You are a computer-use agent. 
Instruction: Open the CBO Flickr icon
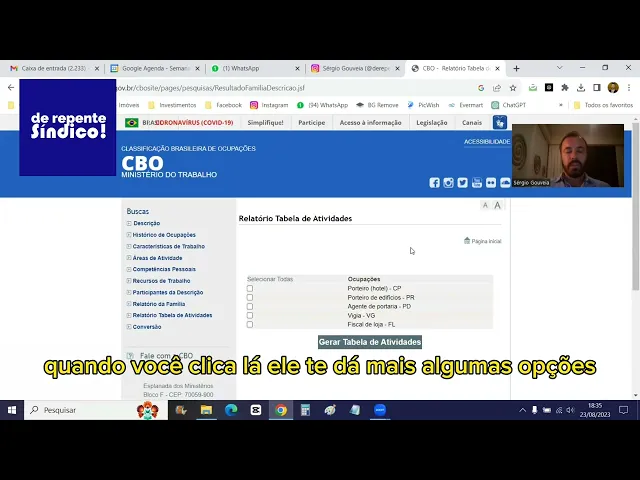point(491,183)
